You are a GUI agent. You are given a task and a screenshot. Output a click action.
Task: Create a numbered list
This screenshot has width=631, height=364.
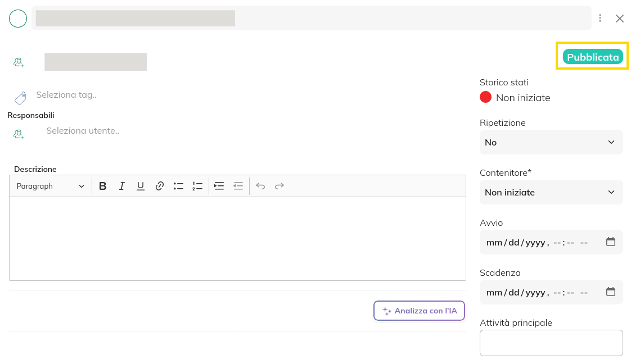tap(197, 186)
